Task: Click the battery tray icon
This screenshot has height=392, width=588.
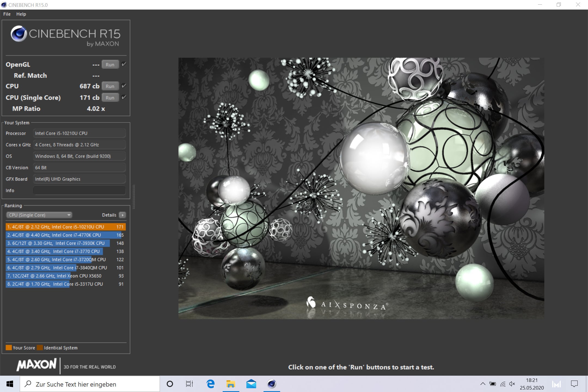Action: (492, 384)
